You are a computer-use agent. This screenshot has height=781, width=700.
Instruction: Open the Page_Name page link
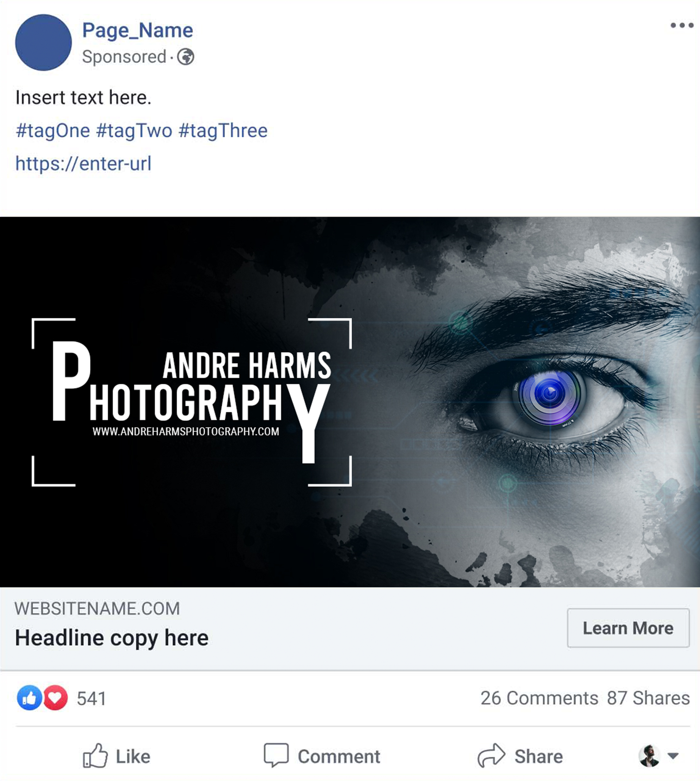click(x=138, y=30)
